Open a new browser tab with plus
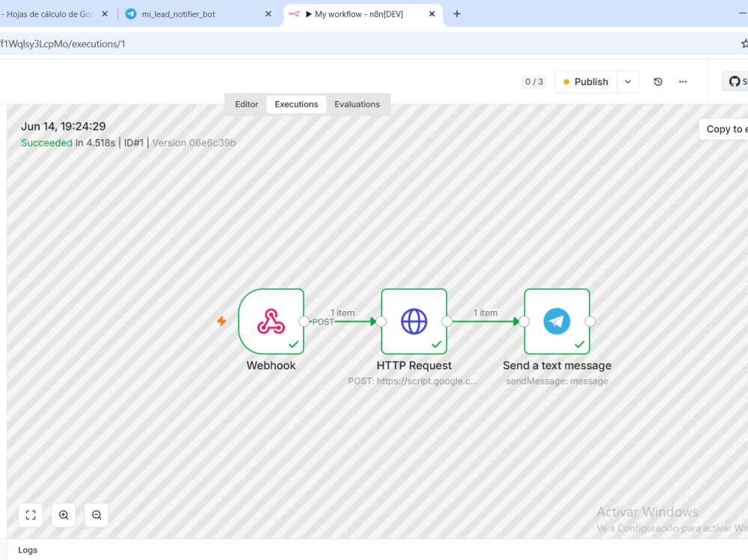Image resolution: width=748 pixels, height=560 pixels. coord(456,14)
